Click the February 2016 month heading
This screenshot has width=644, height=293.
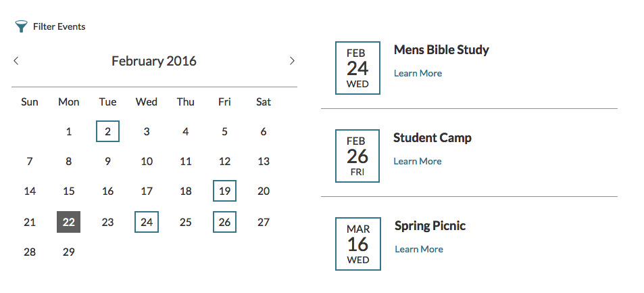(x=154, y=61)
